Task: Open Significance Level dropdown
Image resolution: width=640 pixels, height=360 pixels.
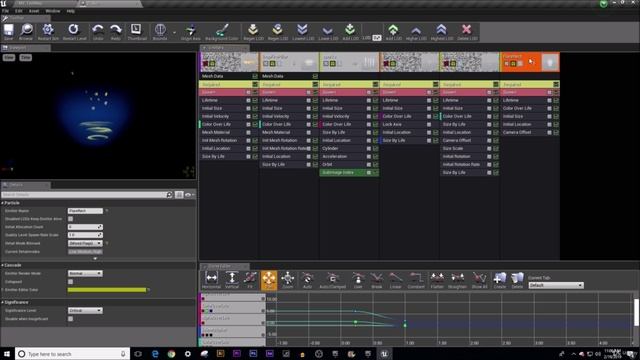Action: [x=85, y=311]
